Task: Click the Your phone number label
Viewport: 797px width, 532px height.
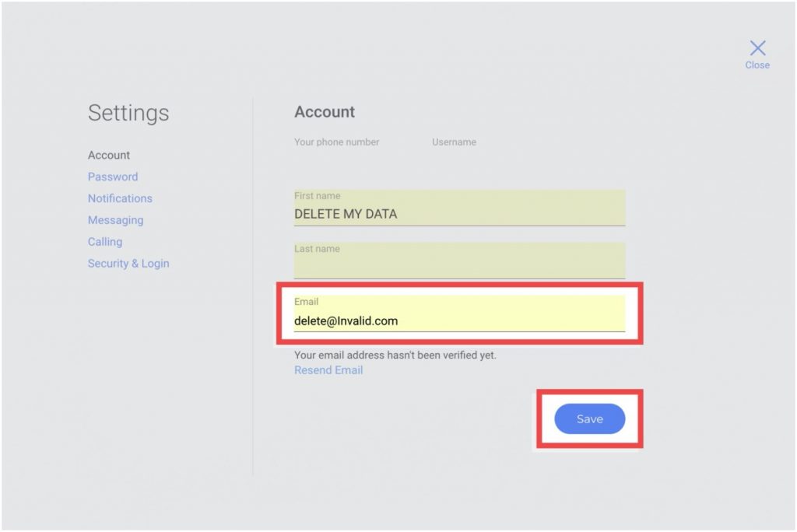Action: point(337,142)
